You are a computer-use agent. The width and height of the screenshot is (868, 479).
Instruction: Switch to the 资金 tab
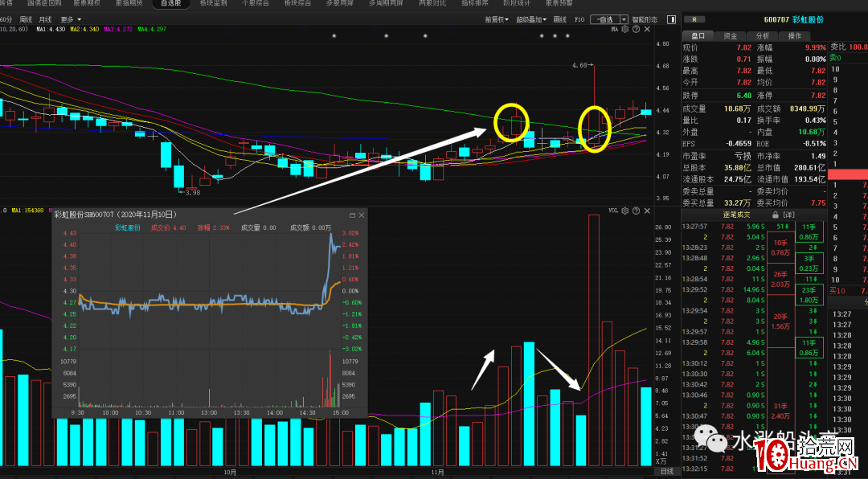730,35
